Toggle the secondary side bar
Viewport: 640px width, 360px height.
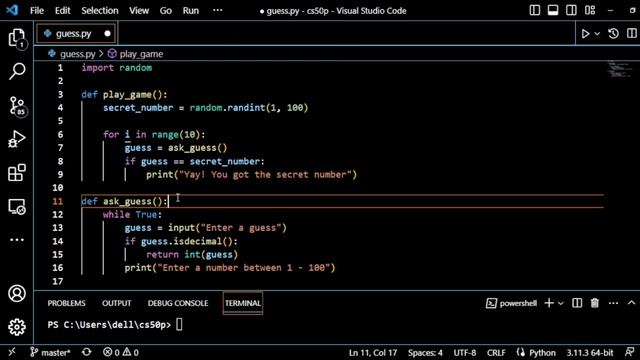[x=571, y=11]
